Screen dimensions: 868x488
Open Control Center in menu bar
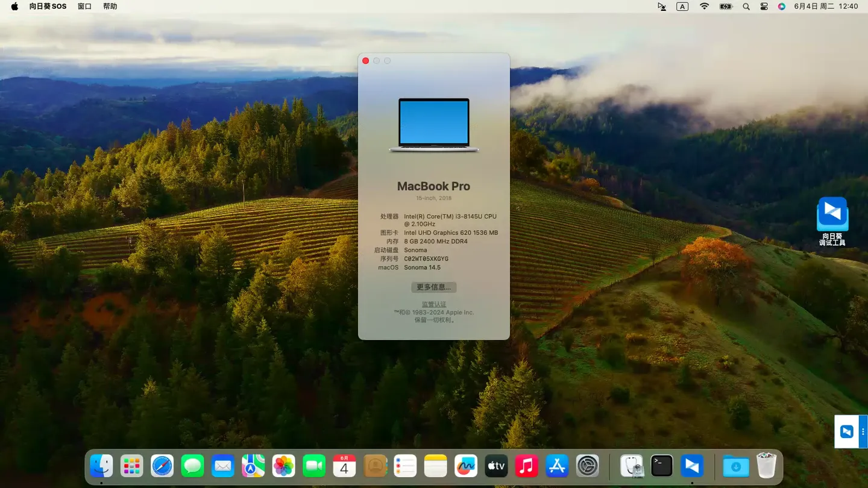pyautogui.click(x=764, y=7)
